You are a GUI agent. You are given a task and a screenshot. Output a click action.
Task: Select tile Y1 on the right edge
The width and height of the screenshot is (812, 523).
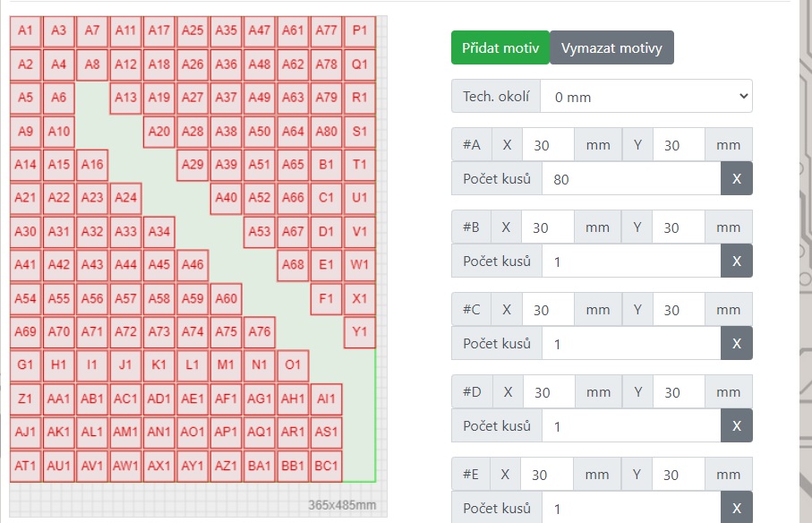360,331
